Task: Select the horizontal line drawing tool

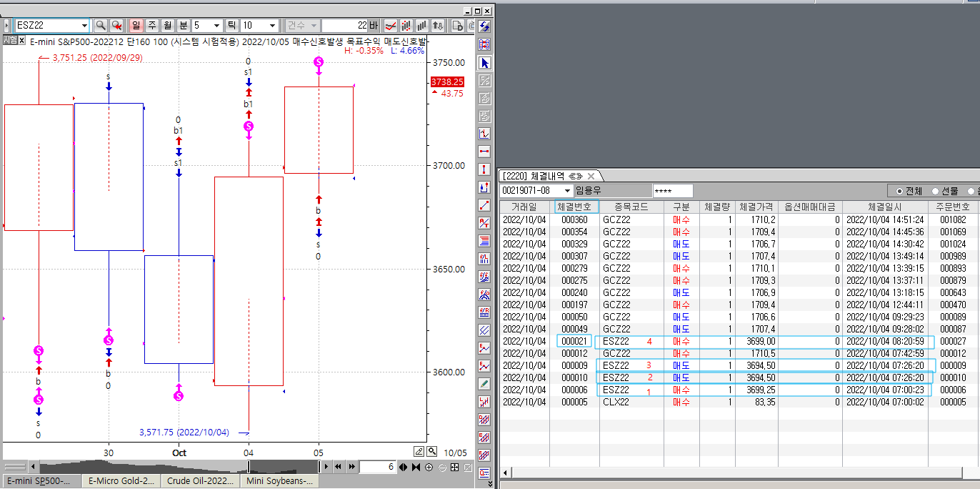Action: click(485, 152)
